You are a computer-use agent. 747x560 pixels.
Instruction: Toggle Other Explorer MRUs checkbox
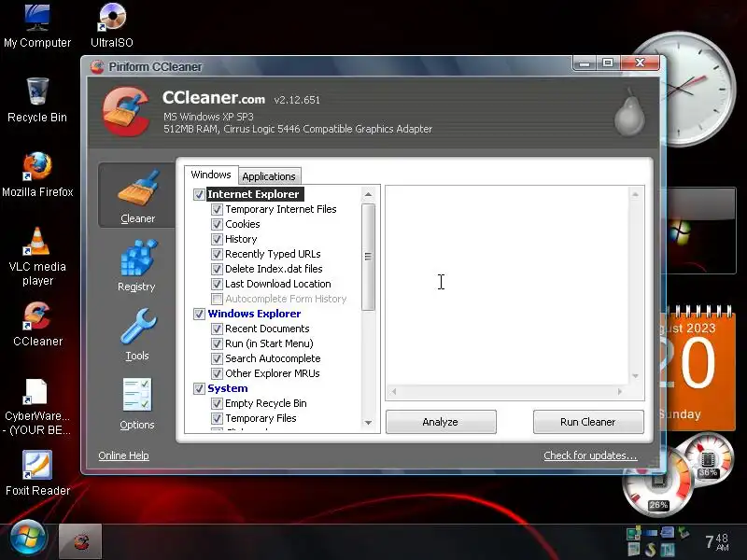coord(217,373)
